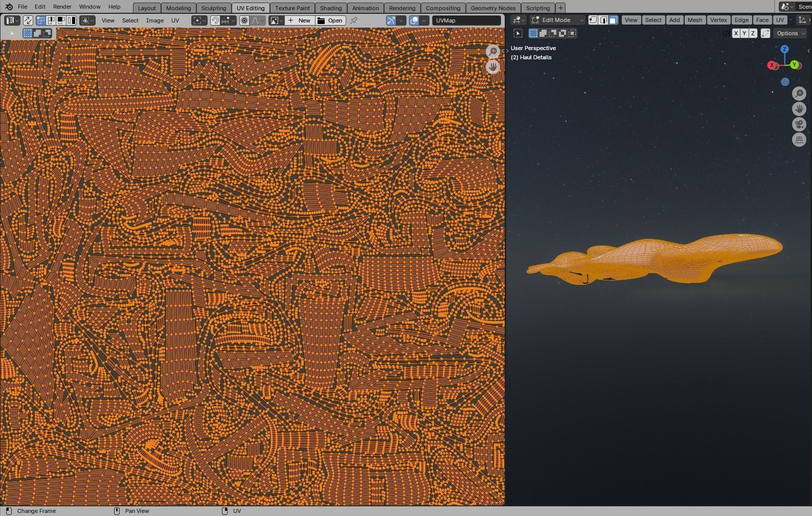Enable vertex select mode in 3D viewport
The height and width of the screenshot is (516, 812).
[x=593, y=20]
